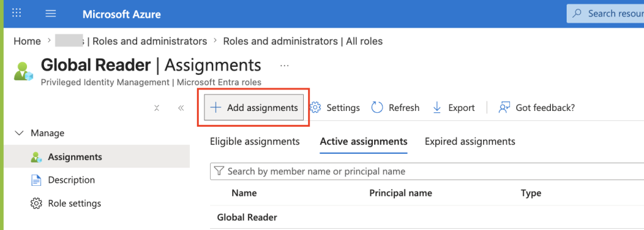This screenshot has width=644, height=230.
Task: Click the Global Reader group row
Action: (427, 217)
